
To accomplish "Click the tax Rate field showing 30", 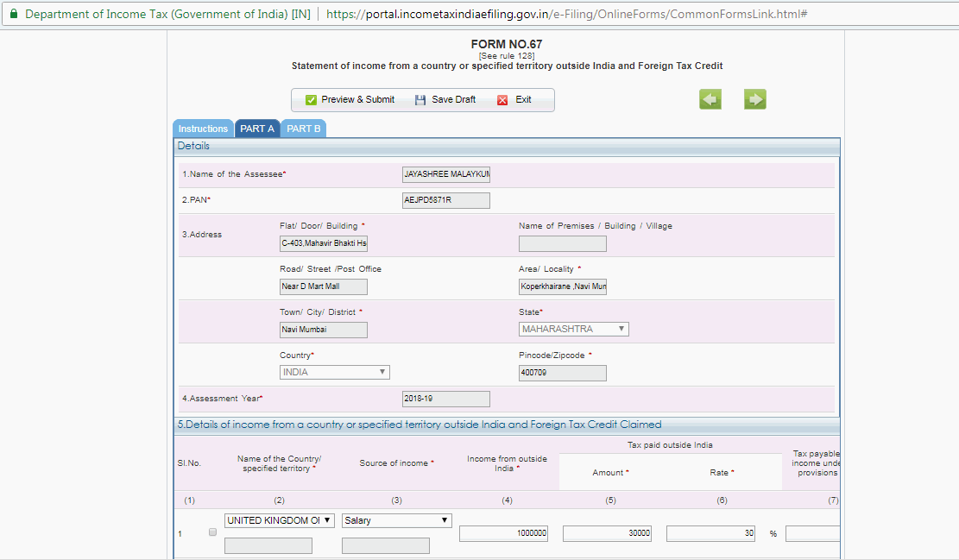I will coord(711,534).
